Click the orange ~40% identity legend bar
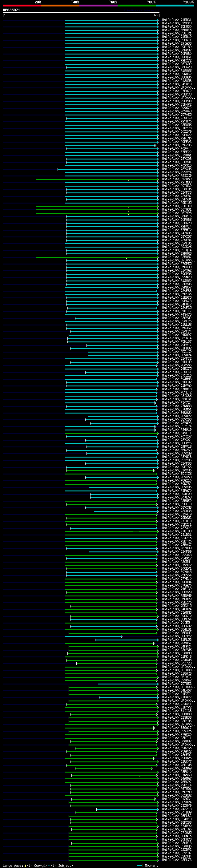The image size is (197, 868). [60, 6]
